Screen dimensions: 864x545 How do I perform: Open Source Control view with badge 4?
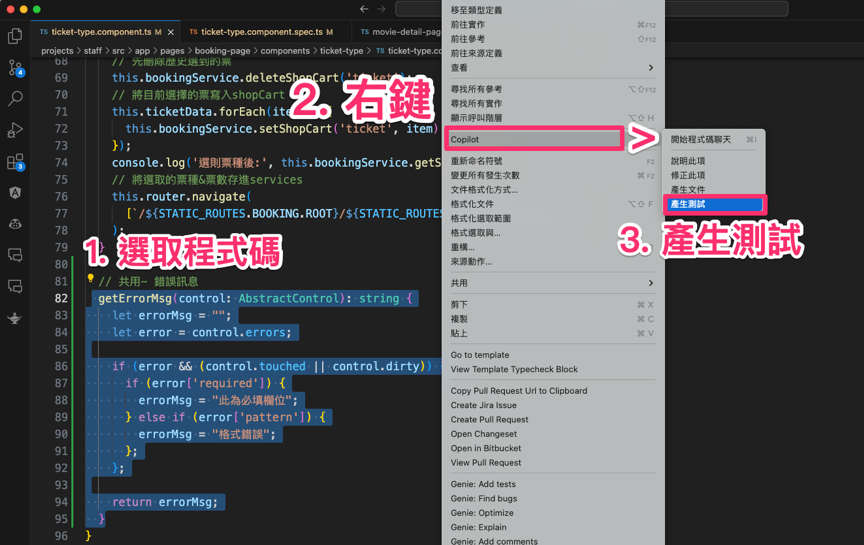coord(15,68)
